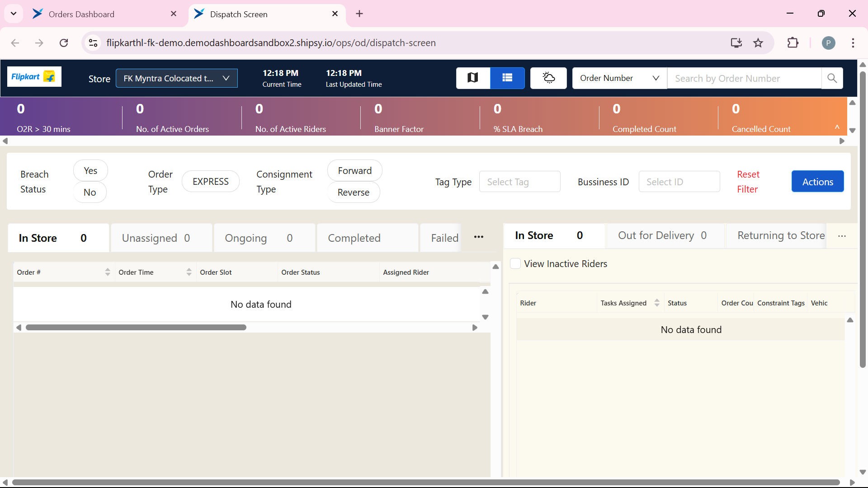
Task: Switch to Orders Dashboard browser tab
Action: (106, 14)
